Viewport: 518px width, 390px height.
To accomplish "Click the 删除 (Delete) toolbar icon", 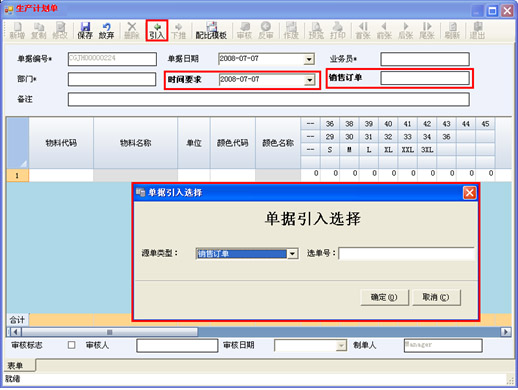I will pyautogui.click(x=132, y=31).
